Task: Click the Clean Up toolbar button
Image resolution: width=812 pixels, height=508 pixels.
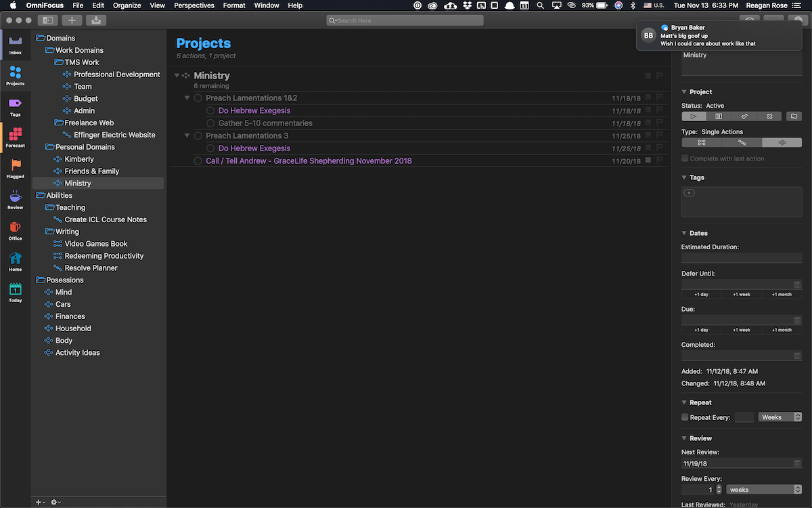Action: pos(96,20)
